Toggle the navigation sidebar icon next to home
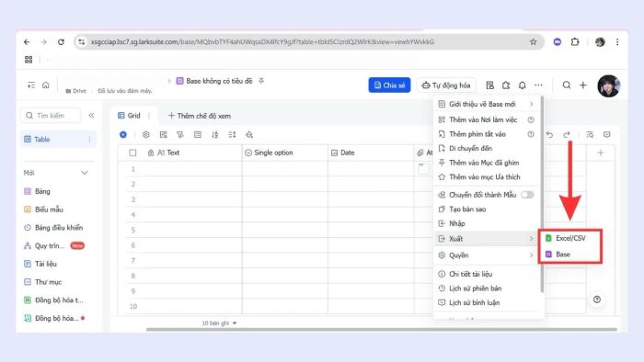Image resolution: width=644 pixels, height=362 pixels. click(31, 85)
